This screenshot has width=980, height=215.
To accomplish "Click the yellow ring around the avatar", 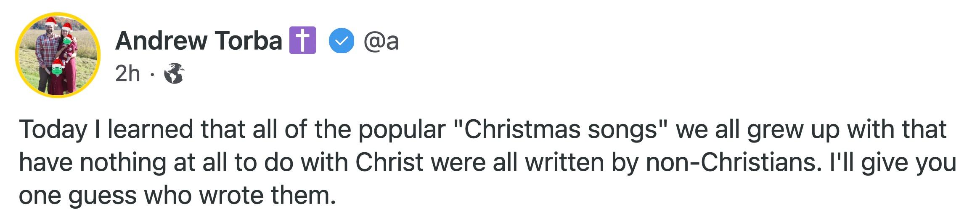I will point(18,55).
